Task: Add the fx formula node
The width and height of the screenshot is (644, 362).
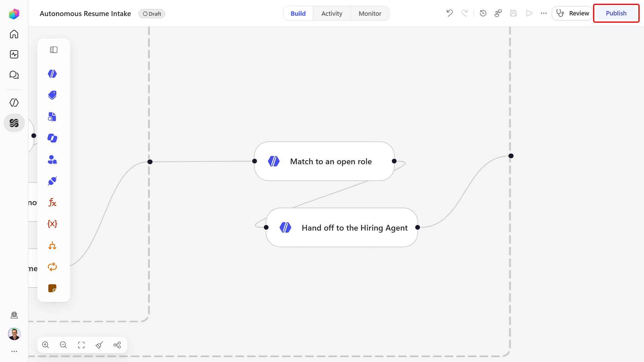Action: (52, 202)
